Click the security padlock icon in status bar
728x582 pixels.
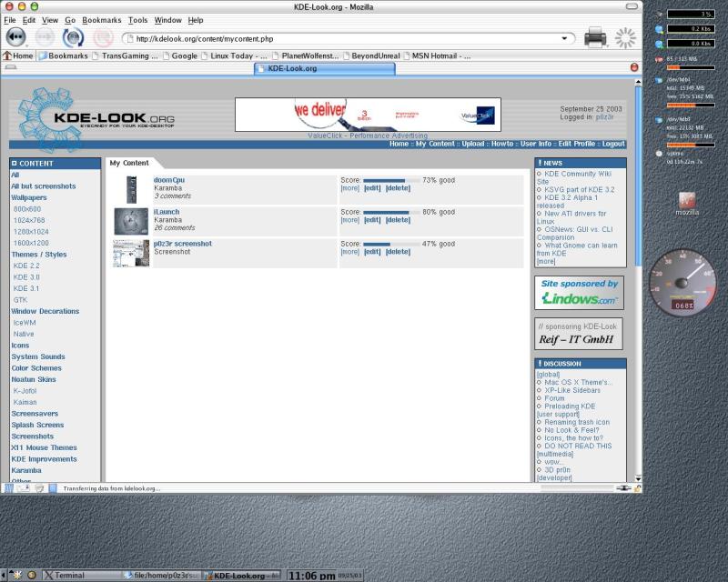tap(638, 487)
